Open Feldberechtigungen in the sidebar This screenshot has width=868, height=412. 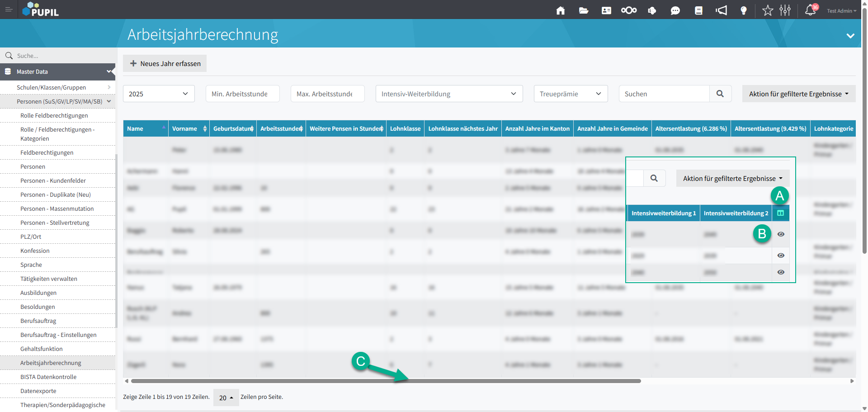pos(47,152)
